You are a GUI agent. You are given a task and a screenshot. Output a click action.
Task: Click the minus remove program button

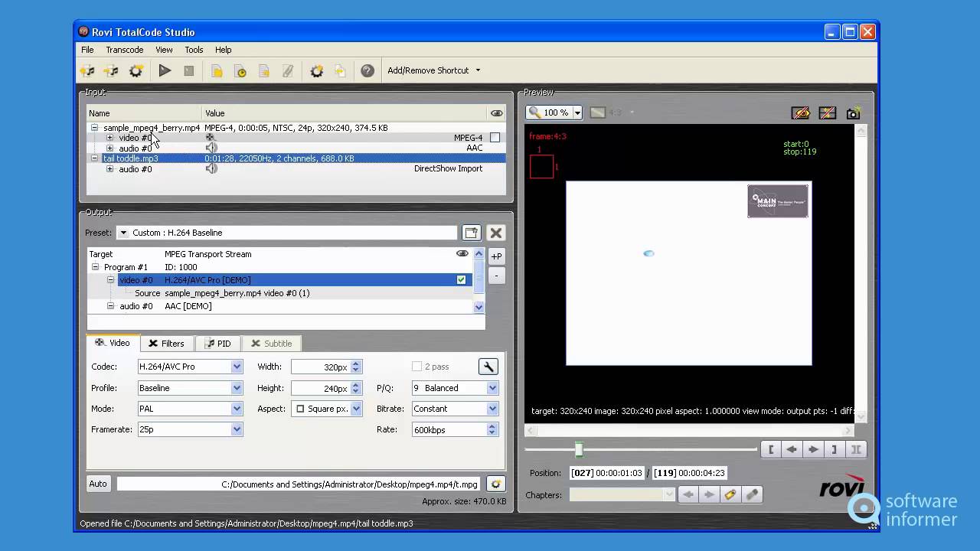tap(497, 275)
